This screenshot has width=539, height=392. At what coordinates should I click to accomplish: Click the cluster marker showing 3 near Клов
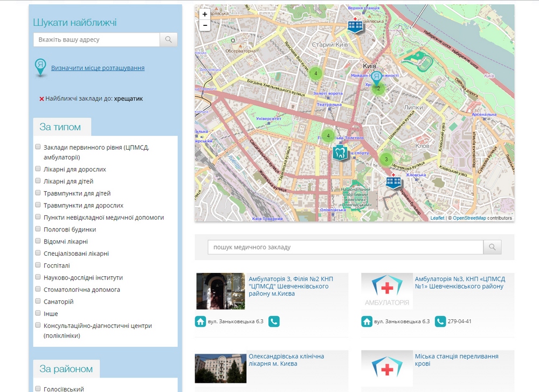pos(386,159)
